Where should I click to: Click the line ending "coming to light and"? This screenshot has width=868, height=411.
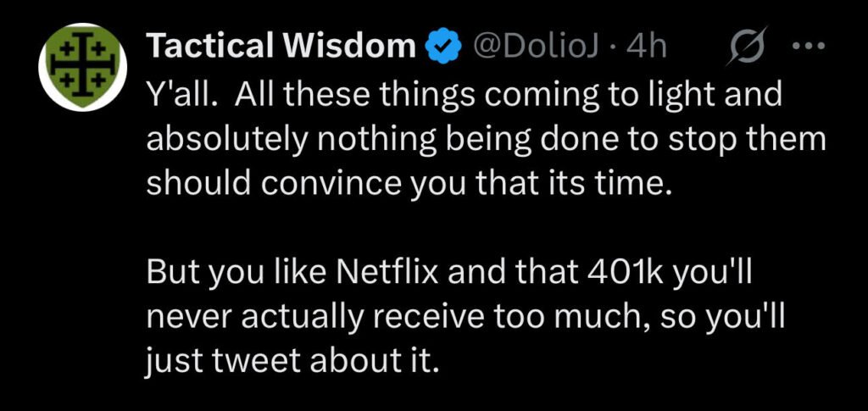[462, 99]
